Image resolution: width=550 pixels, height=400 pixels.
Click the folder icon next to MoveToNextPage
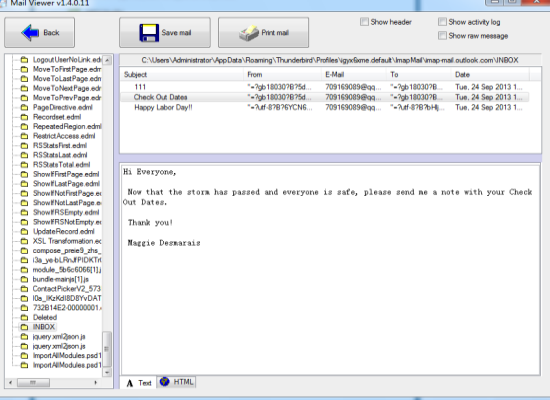24,88
